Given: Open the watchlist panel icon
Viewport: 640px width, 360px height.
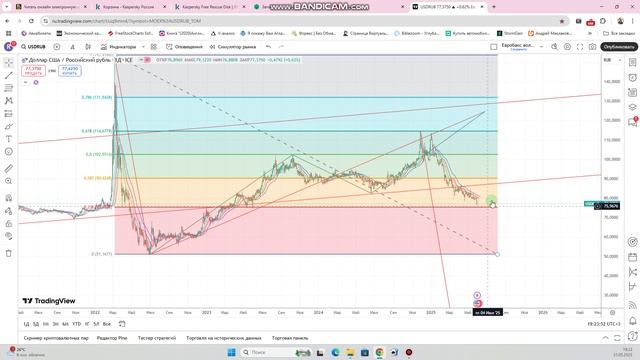Looking at the screenshot, I should click(633, 62).
